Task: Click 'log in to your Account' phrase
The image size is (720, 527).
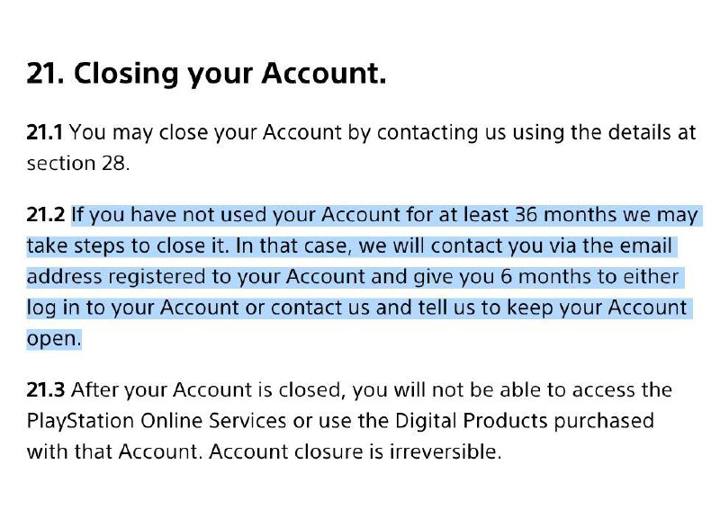Action: pos(132,308)
